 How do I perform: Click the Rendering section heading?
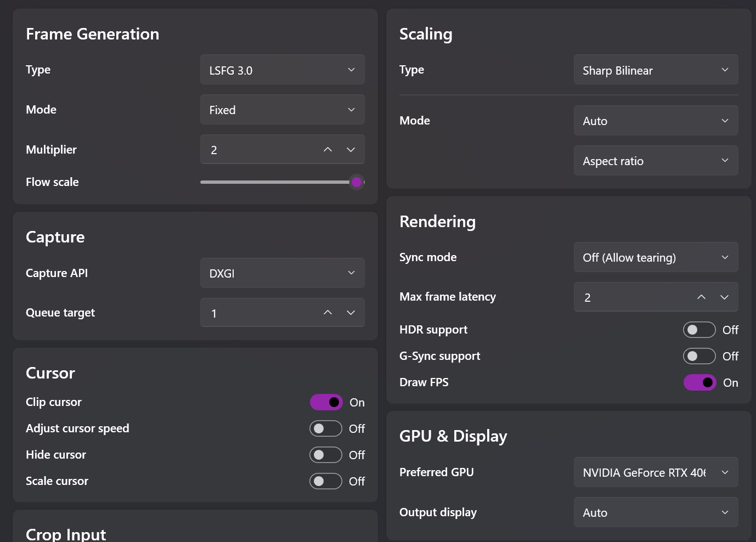438,222
